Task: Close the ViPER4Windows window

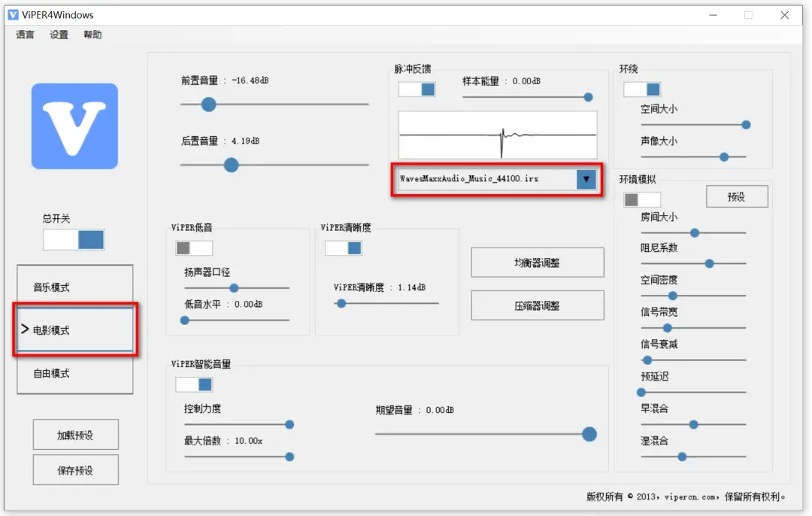Action: point(784,15)
